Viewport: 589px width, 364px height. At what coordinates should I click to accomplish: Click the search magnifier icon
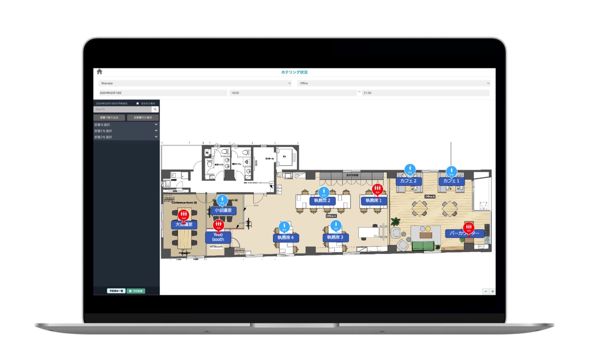click(x=155, y=110)
